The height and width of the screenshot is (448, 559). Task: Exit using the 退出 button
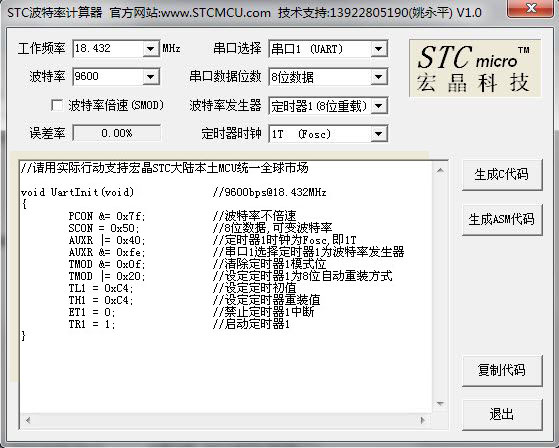(502, 414)
